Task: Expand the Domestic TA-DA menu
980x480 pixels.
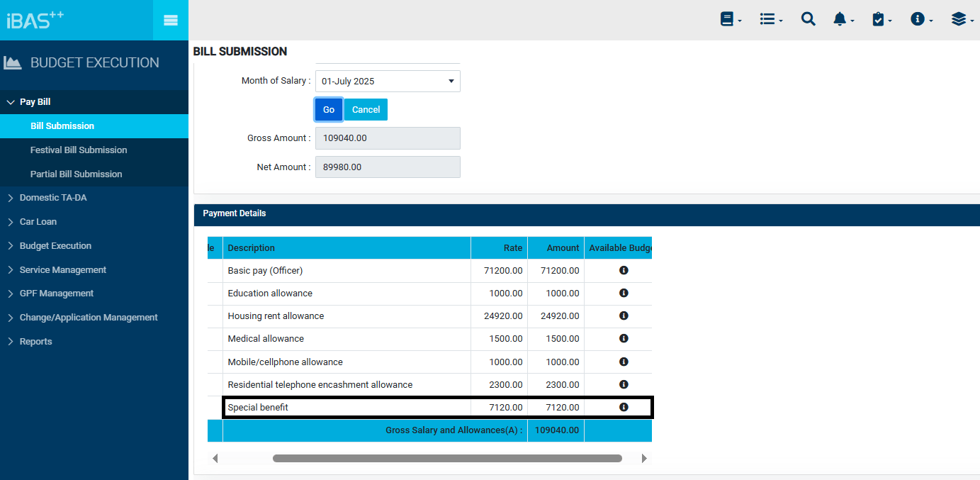Action: coord(53,198)
